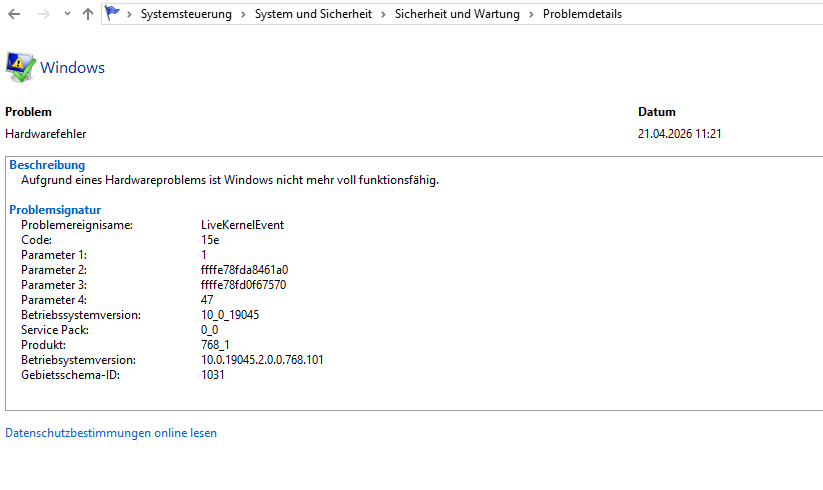Go up one level with up arrow
The height and width of the screenshot is (490, 823).
(x=88, y=14)
